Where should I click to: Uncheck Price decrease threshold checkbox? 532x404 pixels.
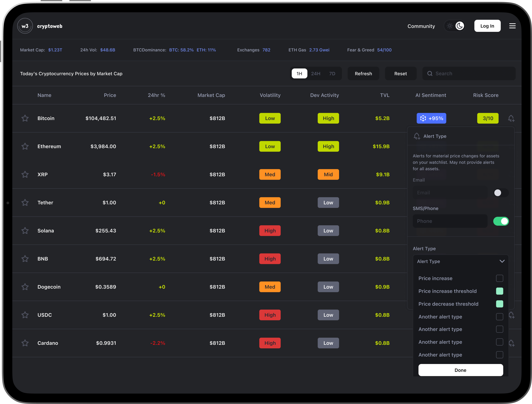[x=500, y=304]
